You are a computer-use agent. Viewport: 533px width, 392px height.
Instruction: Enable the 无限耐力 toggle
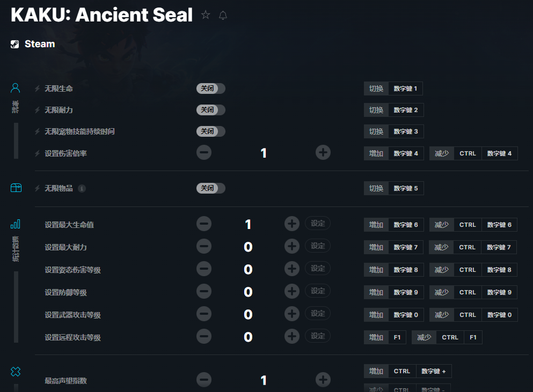click(211, 110)
